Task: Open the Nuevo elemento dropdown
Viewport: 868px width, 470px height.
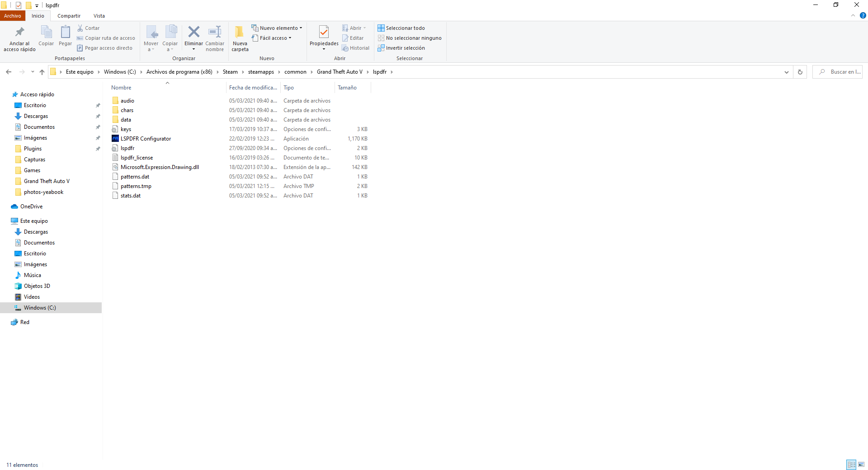Action: (277, 28)
